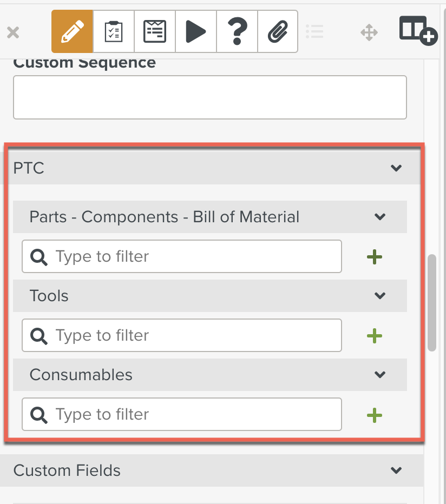446x504 pixels.
Task: Add an item under Parts with plus button
Action: (x=374, y=257)
